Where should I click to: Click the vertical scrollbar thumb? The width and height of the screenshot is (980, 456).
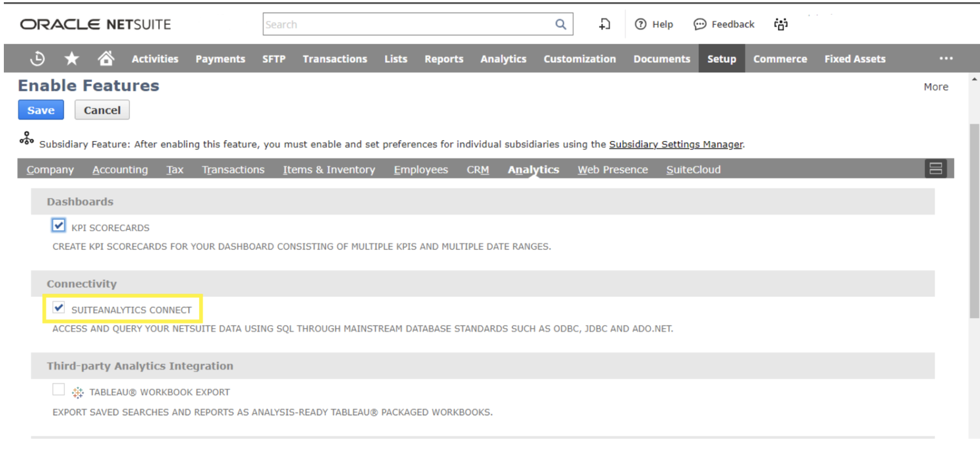pos(974,221)
